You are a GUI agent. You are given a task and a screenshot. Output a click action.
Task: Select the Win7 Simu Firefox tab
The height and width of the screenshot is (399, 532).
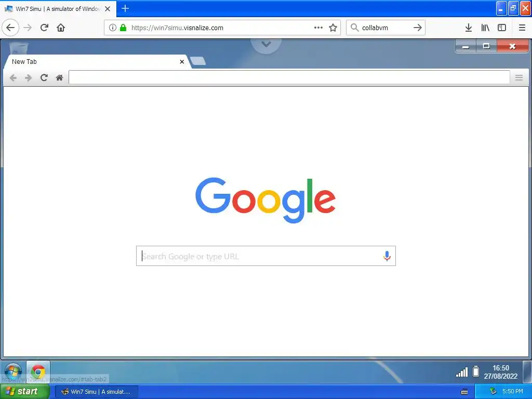tap(58, 9)
